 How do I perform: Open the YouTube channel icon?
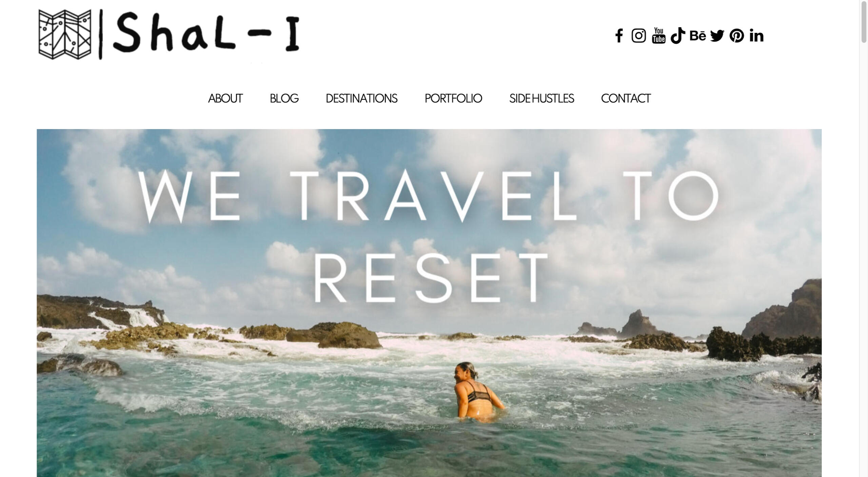[x=658, y=36]
